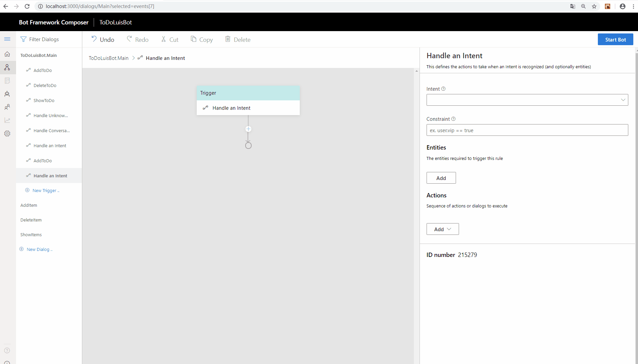
Task: Click the Constraint help icon
Action: click(453, 119)
